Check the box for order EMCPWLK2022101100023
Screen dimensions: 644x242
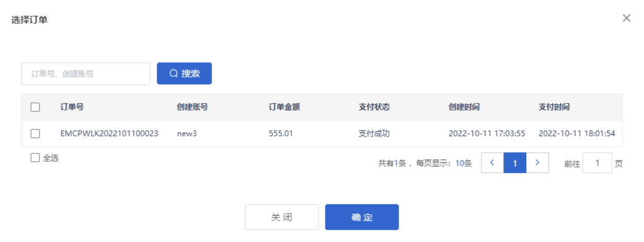(35, 133)
